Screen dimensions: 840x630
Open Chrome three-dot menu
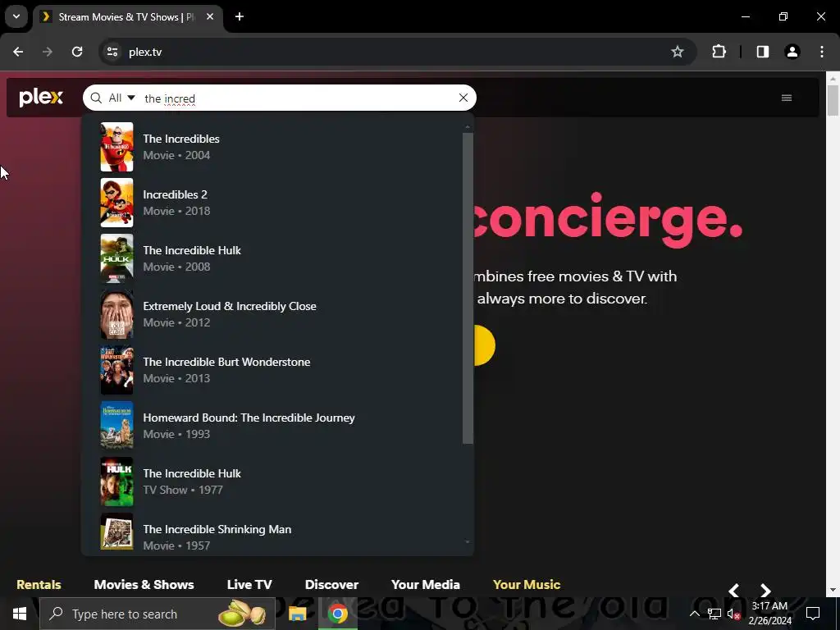tap(822, 52)
